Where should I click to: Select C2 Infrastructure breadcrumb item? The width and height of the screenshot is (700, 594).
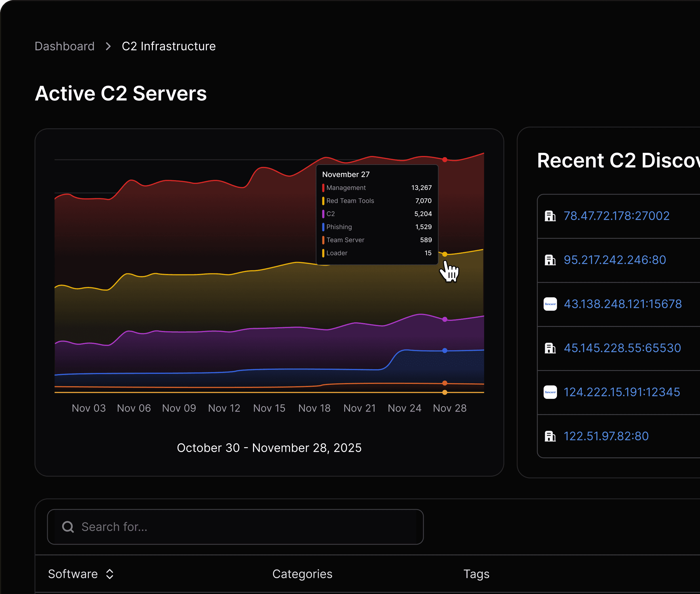[168, 46]
